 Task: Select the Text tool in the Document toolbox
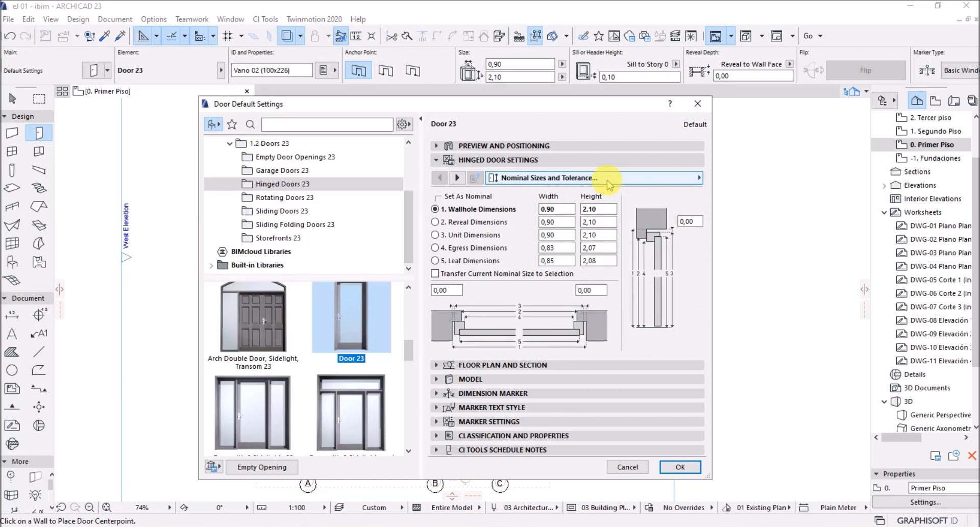(x=12, y=334)
